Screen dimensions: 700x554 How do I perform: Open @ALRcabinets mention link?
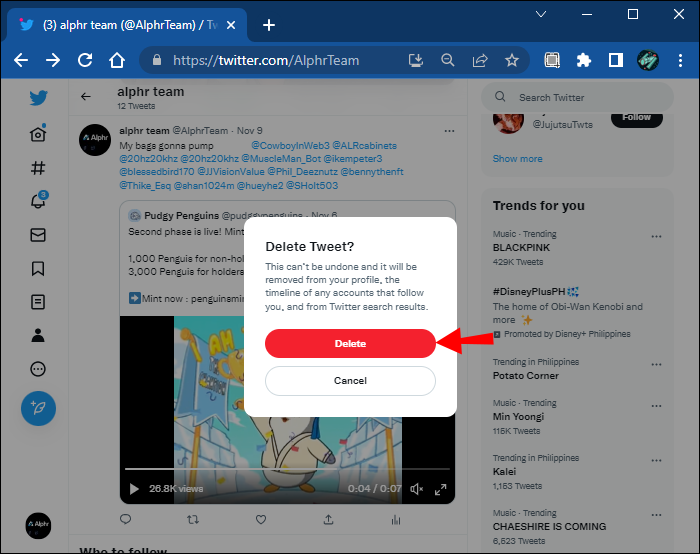coord(365,146)
